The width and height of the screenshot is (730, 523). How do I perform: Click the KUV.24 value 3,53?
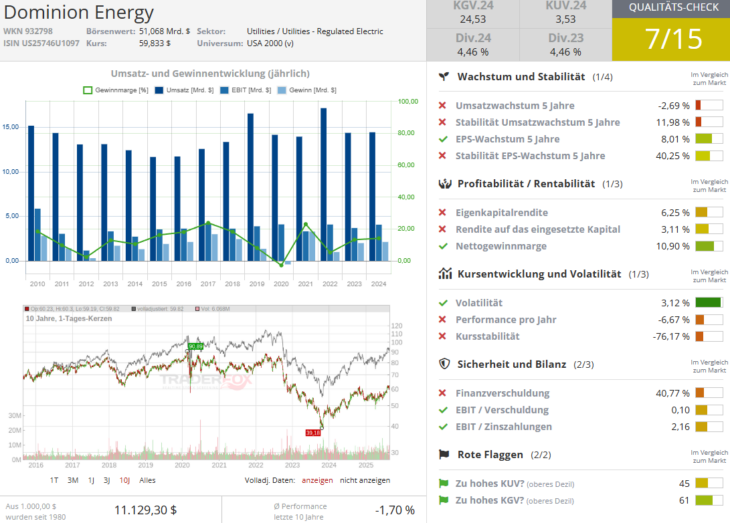(565, 20)
